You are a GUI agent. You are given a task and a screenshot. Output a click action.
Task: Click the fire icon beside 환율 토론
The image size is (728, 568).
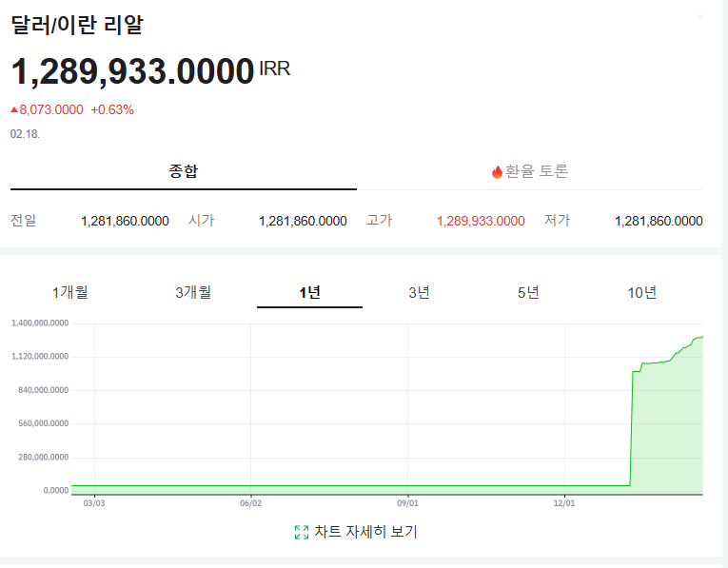click(x=497, y=172)
